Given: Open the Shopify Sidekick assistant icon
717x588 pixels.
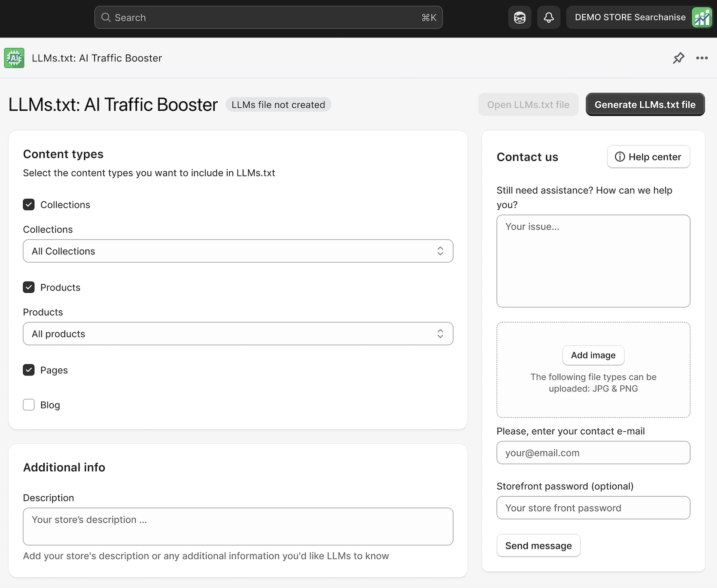Looking at the screenshot, I should [x=519, y=17].
